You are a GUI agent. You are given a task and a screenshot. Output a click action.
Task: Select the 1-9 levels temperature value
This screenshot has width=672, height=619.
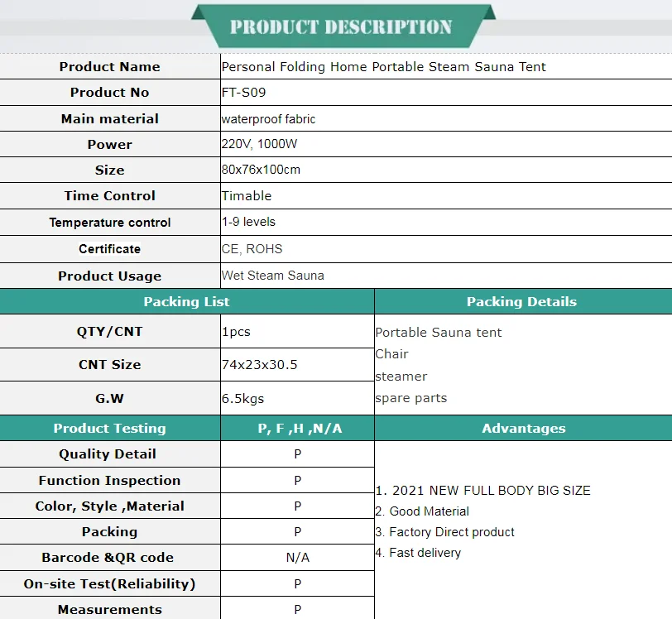tap(248, 222)
